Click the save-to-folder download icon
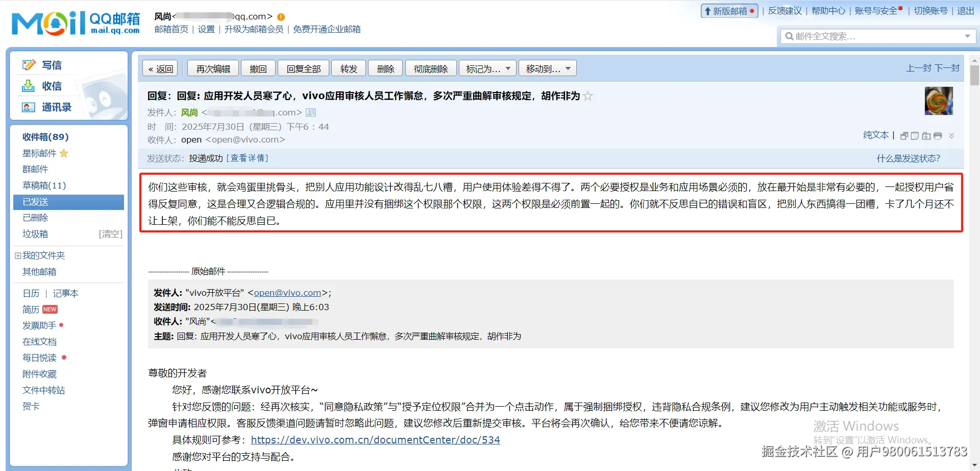This screenshot has width=980, height=471. point(926,136)
